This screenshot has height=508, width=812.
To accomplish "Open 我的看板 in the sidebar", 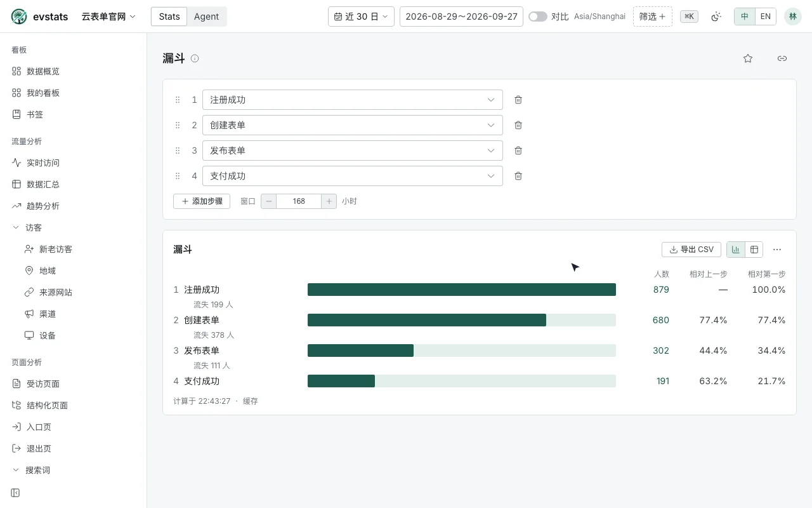I will [73, 93].
